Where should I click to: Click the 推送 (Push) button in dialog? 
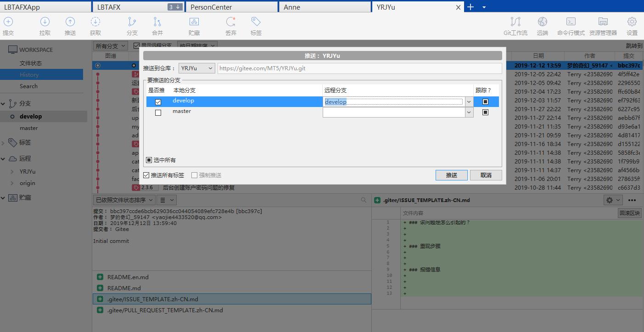point(452,175)
